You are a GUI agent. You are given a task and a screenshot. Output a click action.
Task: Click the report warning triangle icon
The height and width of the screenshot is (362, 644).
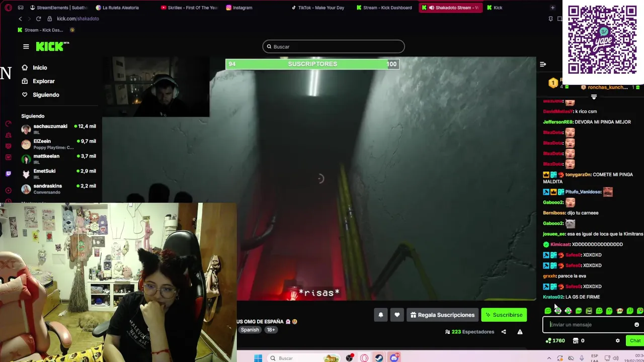pos(520,332)
